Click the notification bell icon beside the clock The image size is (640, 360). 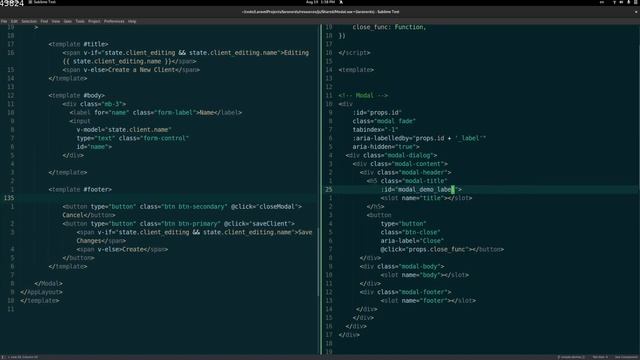(341, 2)
